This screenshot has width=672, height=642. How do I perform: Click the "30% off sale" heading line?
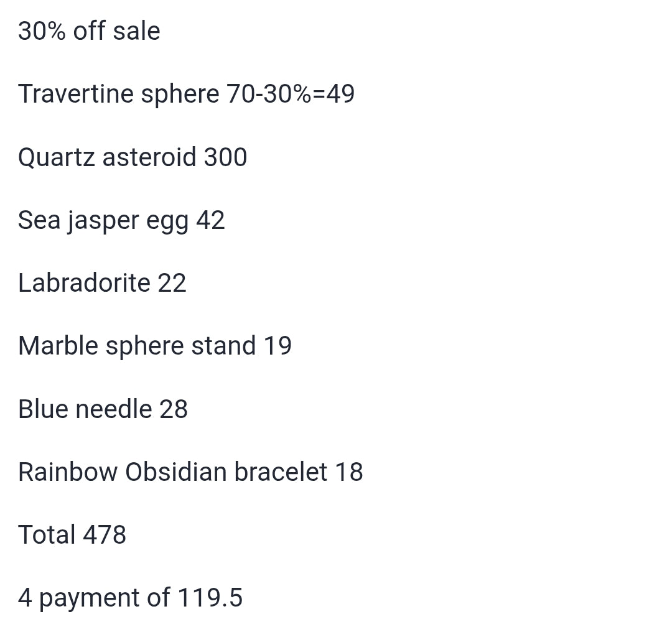click(89, 31)
